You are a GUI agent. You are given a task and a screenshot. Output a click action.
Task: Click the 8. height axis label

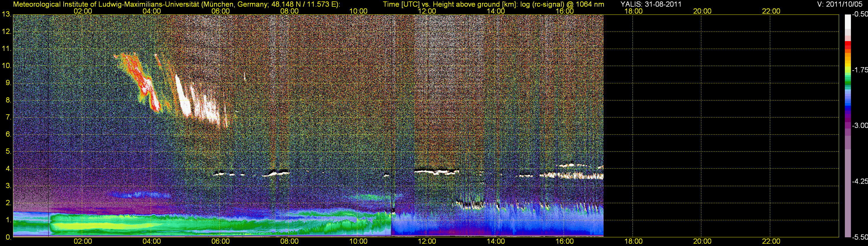(8, 100)
